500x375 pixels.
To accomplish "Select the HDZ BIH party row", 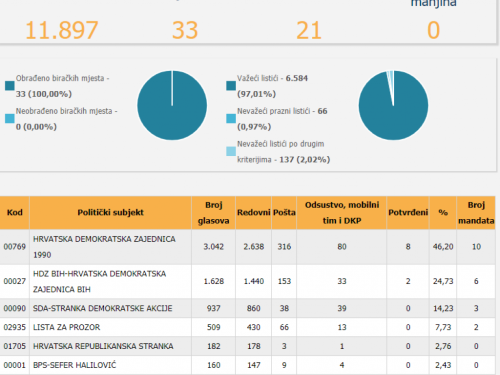I will (x=248, y=281).
